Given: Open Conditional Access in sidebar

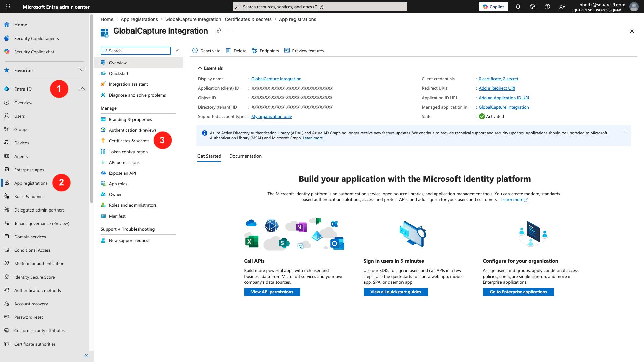Looking at the screenshot, I should tap(33, 250).
